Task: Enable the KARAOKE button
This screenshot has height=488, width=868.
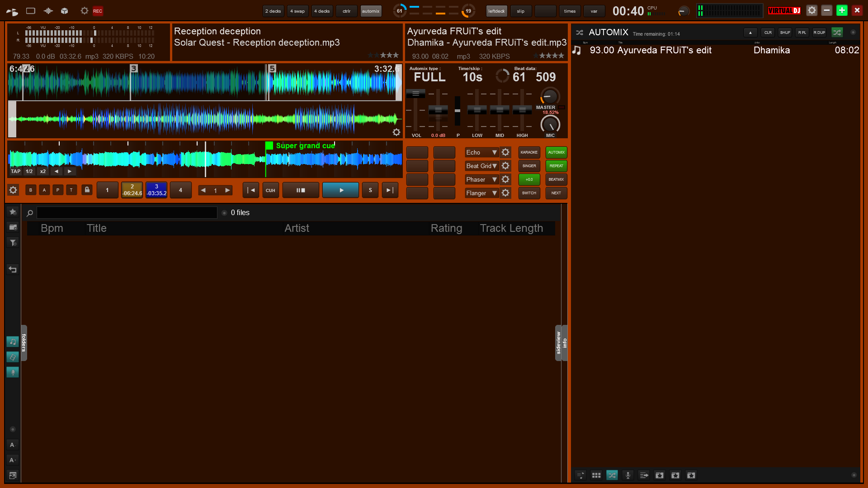Action: (529, 153)
